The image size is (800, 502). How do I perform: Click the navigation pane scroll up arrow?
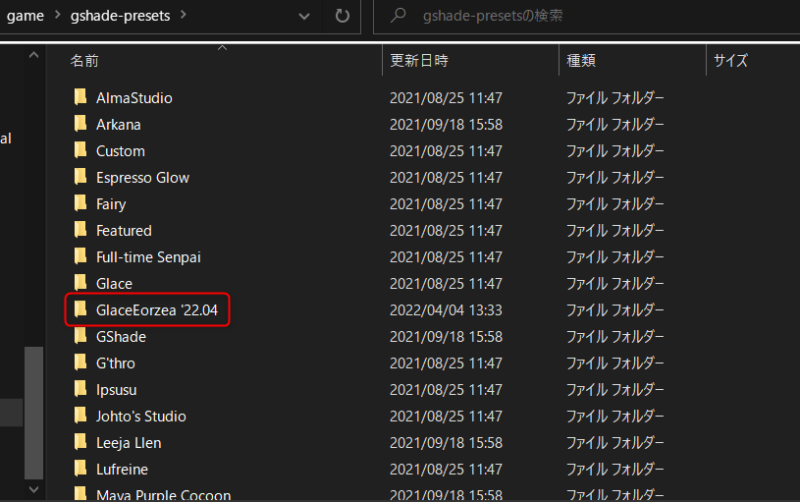(34, 55)
